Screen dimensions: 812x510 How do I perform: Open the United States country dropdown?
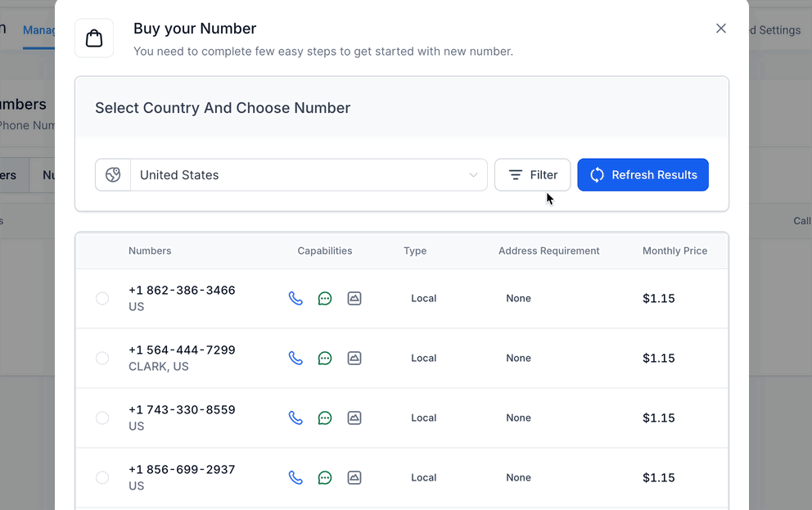point(291,175)
